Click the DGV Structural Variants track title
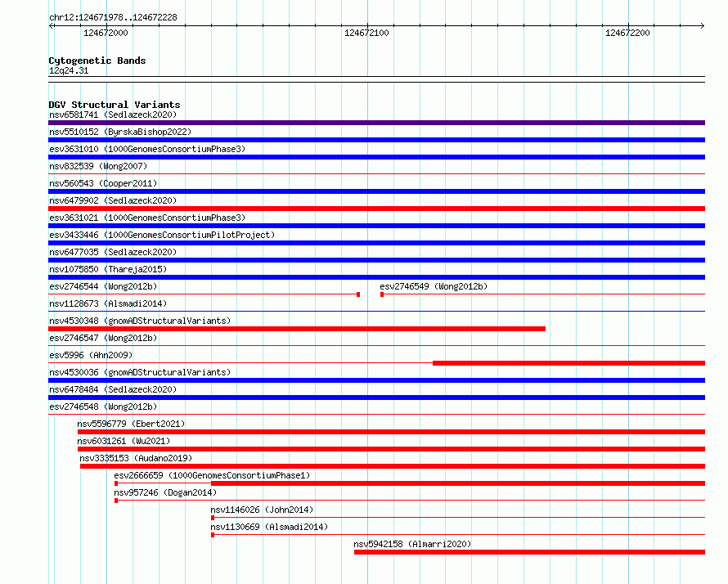This screenshot has height=584, width=728. click(115, 105)
